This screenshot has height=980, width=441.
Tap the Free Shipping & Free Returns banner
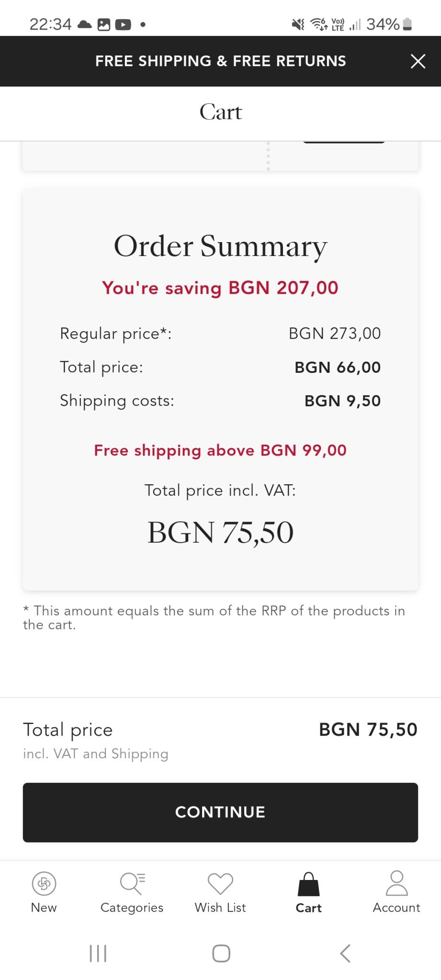point(220,61)
